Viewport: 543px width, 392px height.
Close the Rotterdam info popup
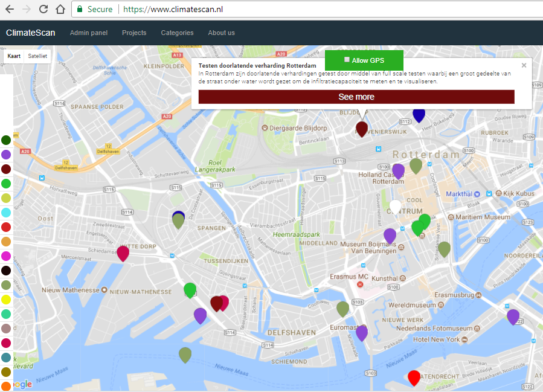524,65
